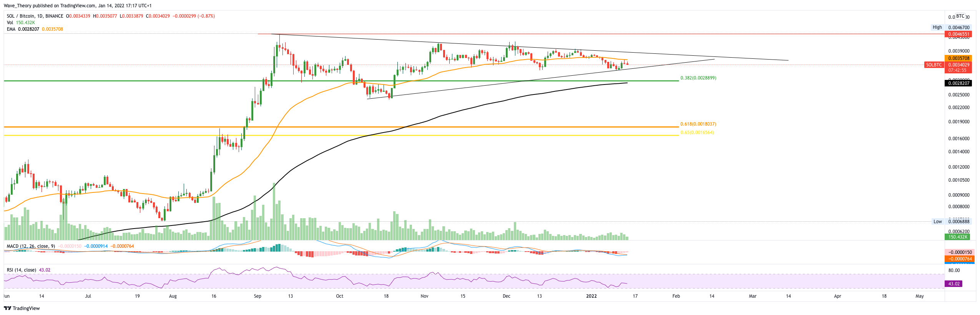The height and width of the screenshot is (315, 980).
Task: Click the Feb label on time axis
Action: [676, 296]
